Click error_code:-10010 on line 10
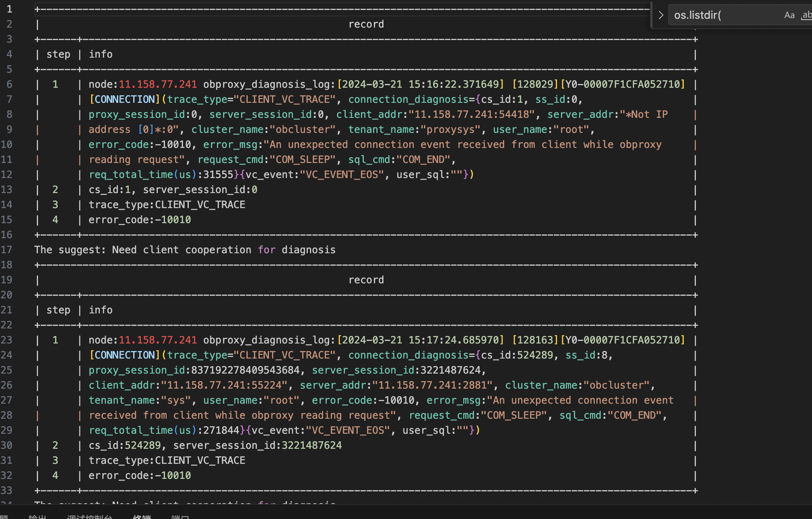 (x=140, y=145)
